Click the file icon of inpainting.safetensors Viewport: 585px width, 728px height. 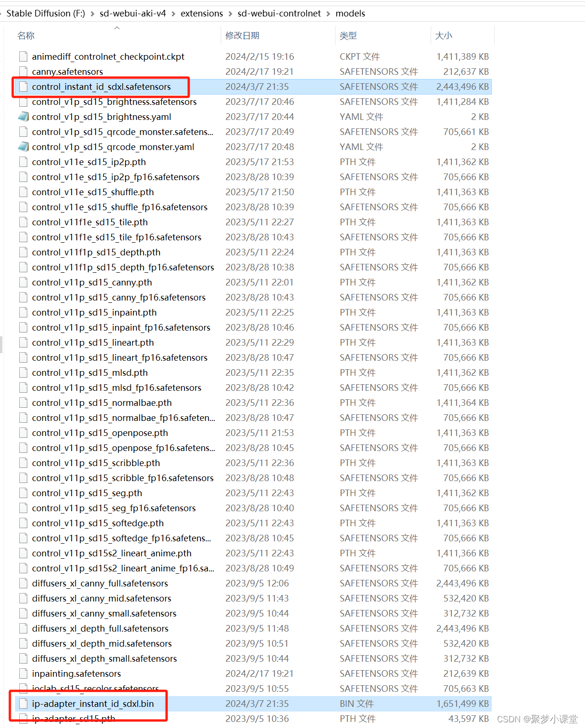coord(23,673)
